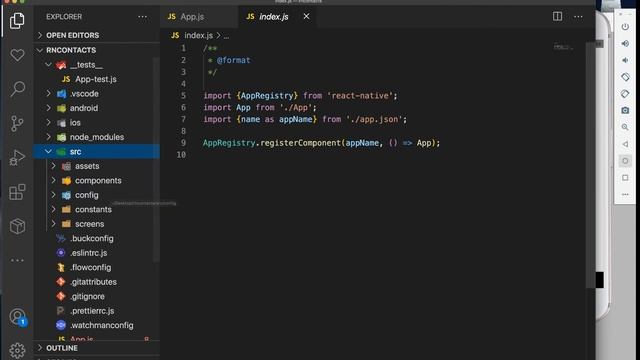Image resolution: width=640 pixels, height=360 pixels.
Task: Click emulator zoom magnifier button
Action: click(x=625, y=127)
